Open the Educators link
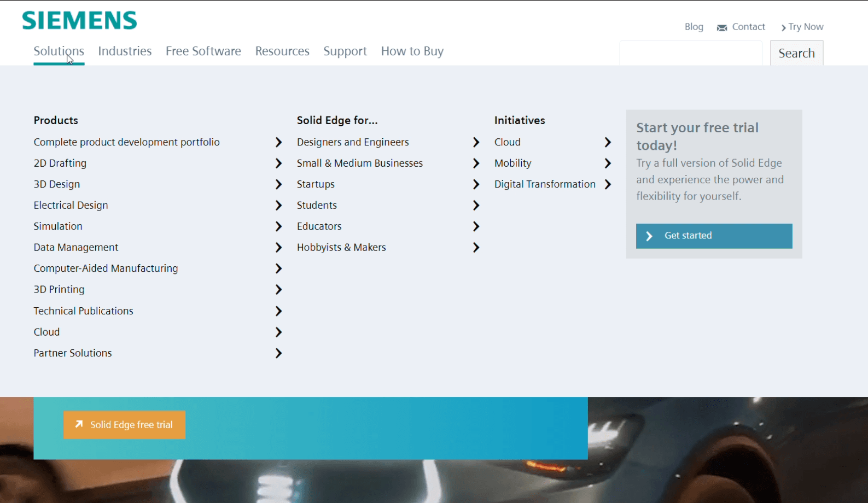Viewport: 868px width, 503px height. point(319,226)
